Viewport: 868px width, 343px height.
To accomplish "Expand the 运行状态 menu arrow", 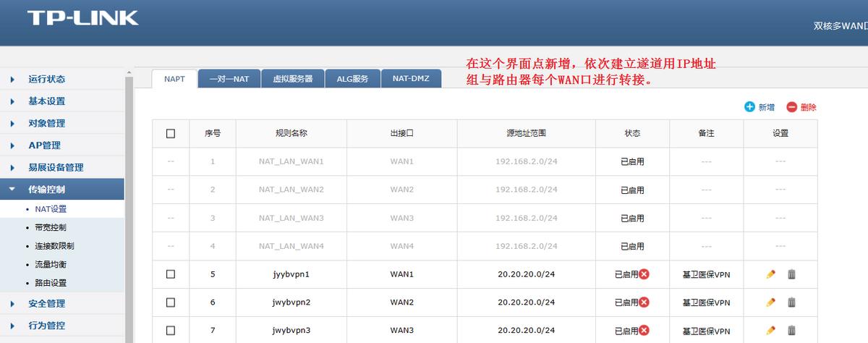I will pos(12,79).
